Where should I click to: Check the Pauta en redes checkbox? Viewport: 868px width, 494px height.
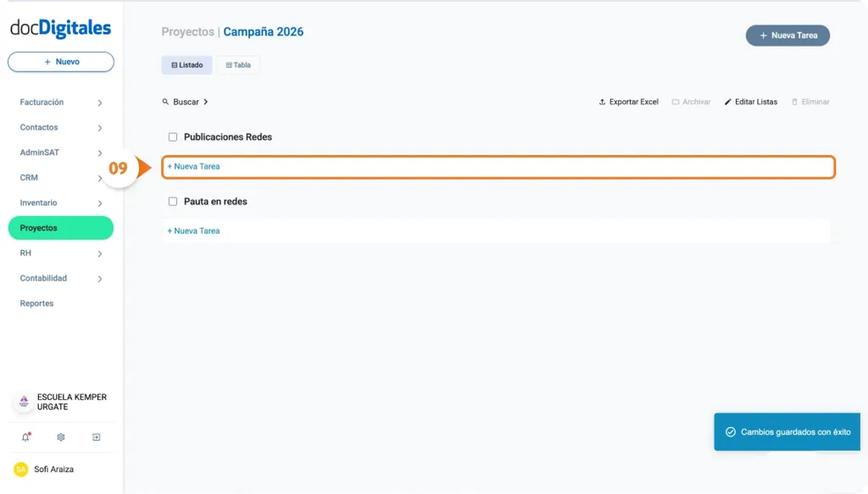point(172,201)
